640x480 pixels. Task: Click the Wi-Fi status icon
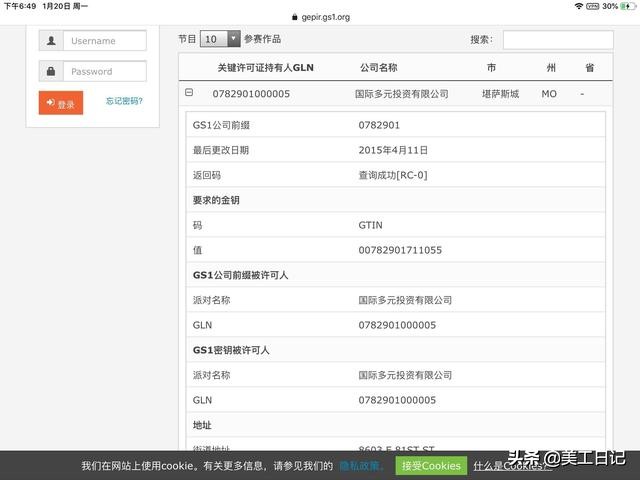point(578,6)
